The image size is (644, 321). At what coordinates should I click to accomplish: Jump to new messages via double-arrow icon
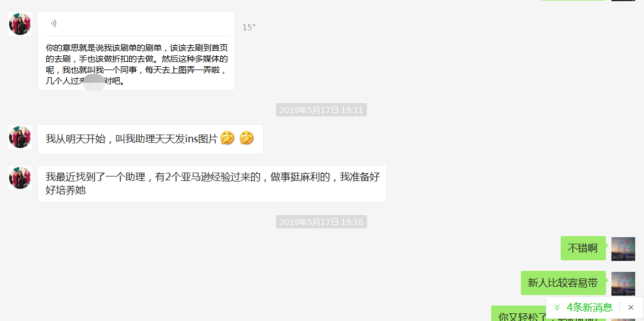pos(557,307)
